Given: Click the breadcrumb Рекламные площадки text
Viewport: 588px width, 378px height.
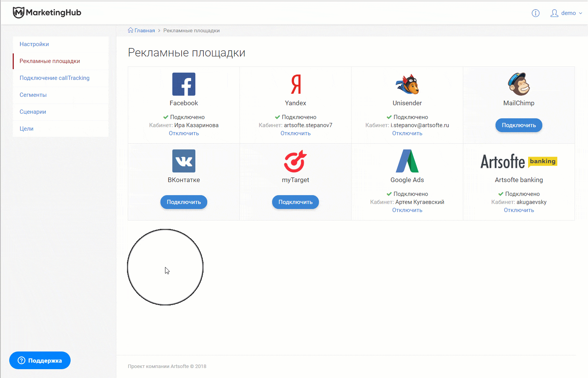Looking at the screenshot, I should point(192,30).
